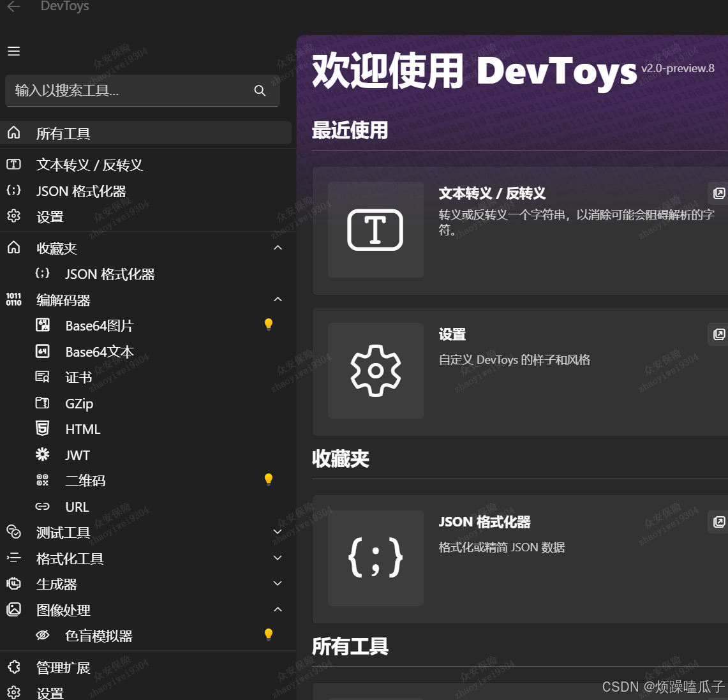Click the GZip archive icon
This screenshot has width=728, height=700.
pyautogui.click(x=42, y=403)
